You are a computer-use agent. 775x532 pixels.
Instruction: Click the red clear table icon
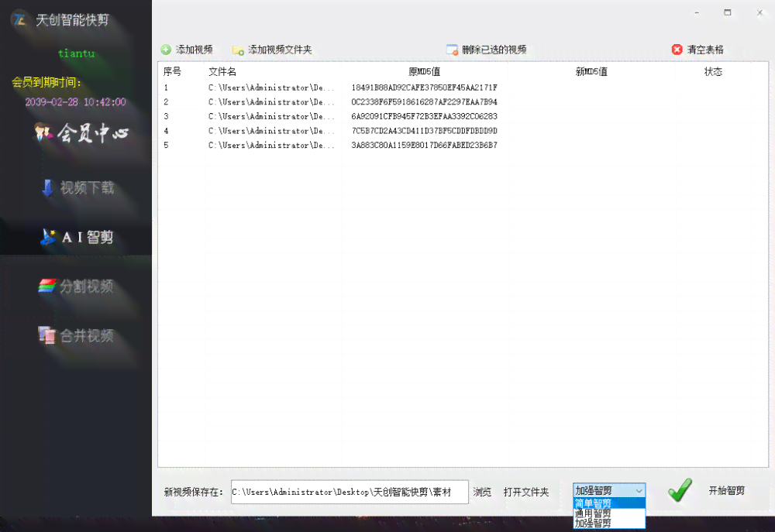click(x=677, y=50)
